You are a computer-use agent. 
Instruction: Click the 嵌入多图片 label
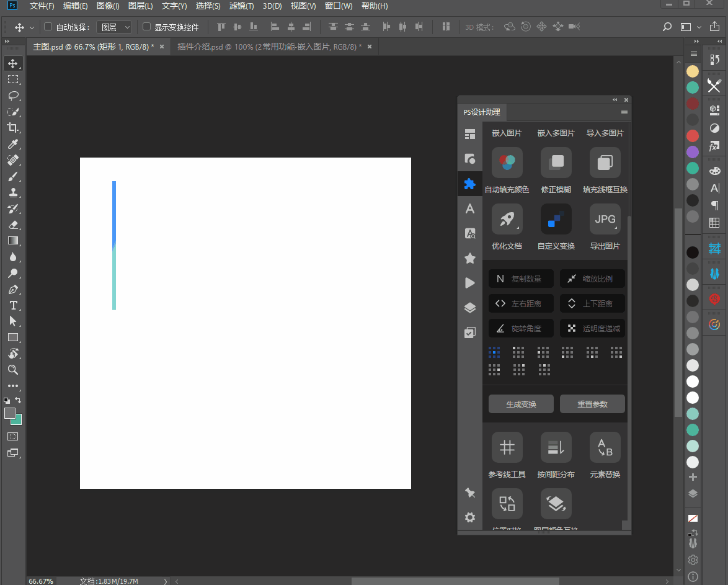point(556,133)
